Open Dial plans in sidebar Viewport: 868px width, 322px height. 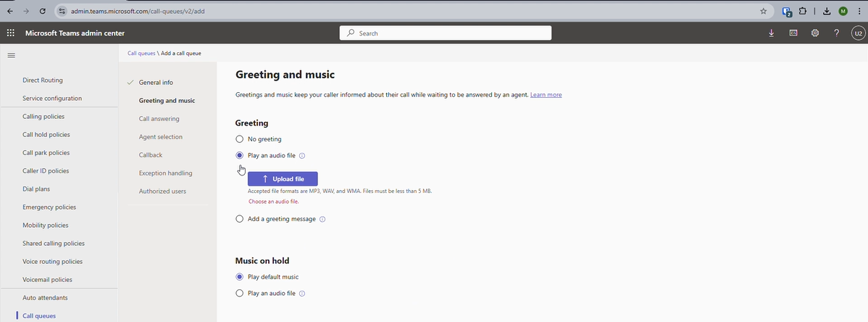36,189
